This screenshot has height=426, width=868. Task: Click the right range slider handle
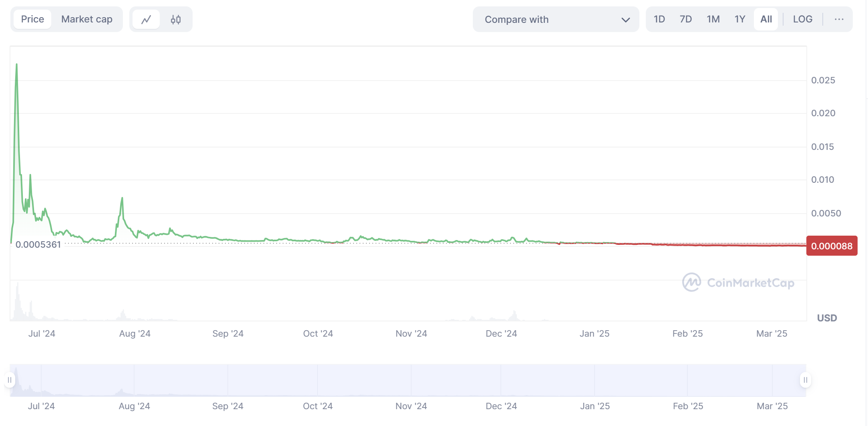coord(805,380)
